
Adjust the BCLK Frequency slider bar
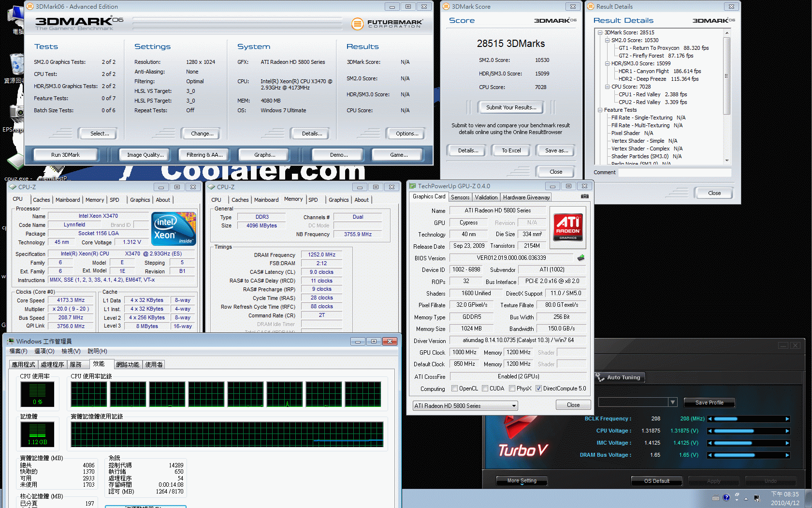coord(748,419)
